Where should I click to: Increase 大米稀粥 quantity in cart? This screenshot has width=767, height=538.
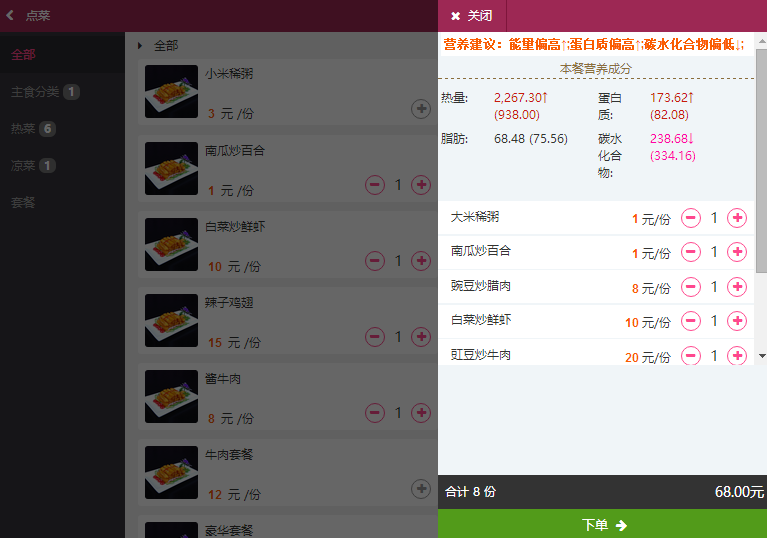(737, 218)
